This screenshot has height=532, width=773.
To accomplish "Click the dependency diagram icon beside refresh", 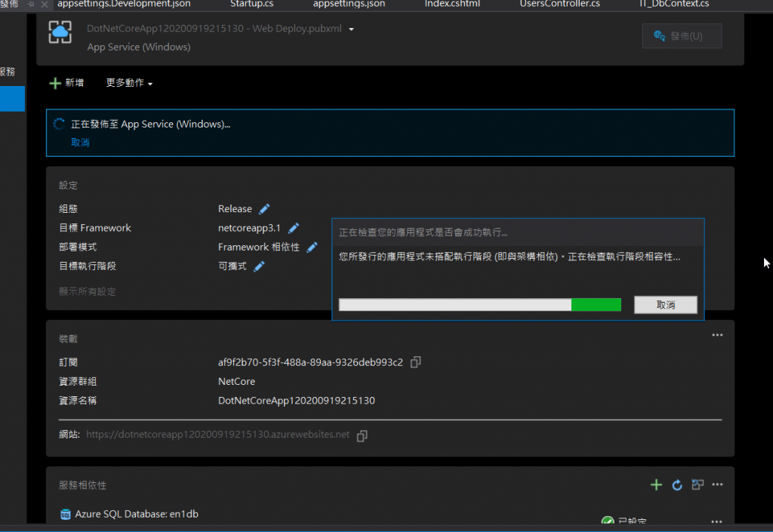I will point(698,484).
